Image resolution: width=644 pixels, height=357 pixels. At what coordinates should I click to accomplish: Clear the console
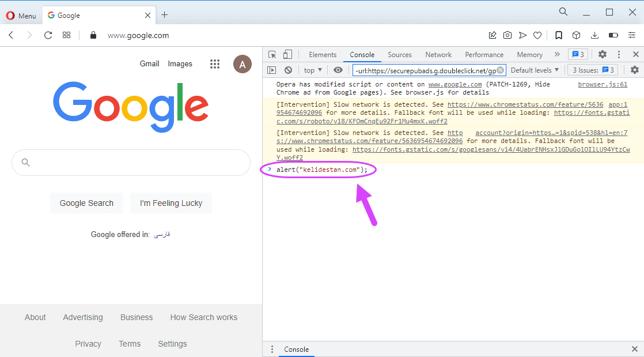(x=289, y=70)
